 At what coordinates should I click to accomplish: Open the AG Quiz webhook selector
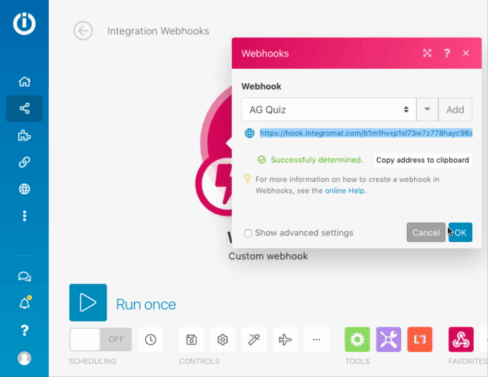pos(329,110)
